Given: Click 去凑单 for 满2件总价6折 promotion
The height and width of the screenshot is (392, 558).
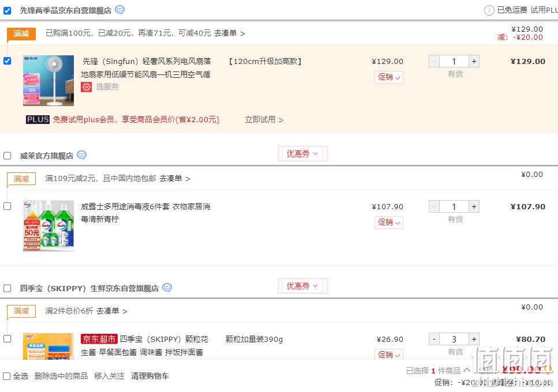Looking at the screenshot, I should coord(112,311).
